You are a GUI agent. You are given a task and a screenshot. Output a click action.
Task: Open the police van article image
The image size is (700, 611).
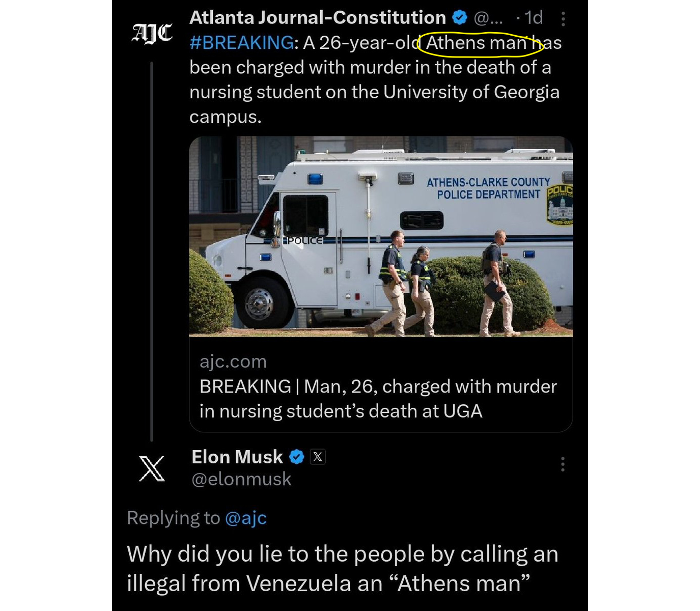pos(381,236)
